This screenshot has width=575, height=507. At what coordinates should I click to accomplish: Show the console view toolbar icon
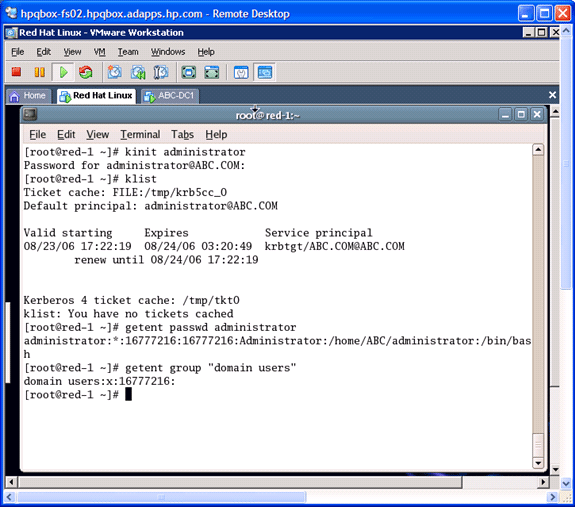(265, 72)
